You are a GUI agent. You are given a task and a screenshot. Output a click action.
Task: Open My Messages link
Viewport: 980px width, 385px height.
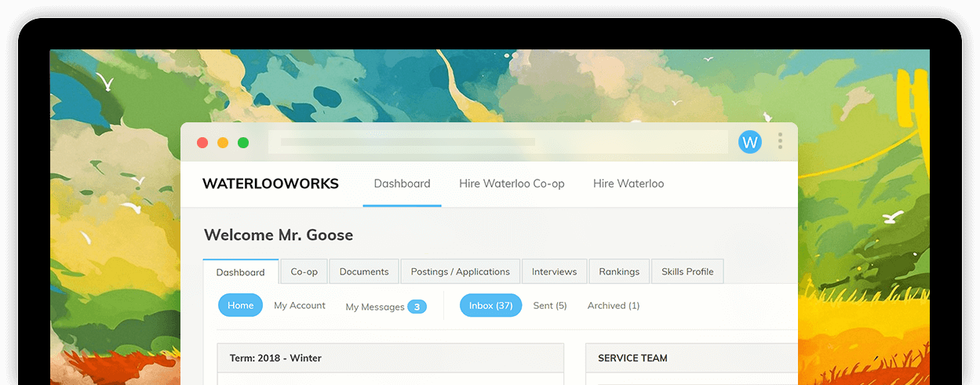coord(375,307)
